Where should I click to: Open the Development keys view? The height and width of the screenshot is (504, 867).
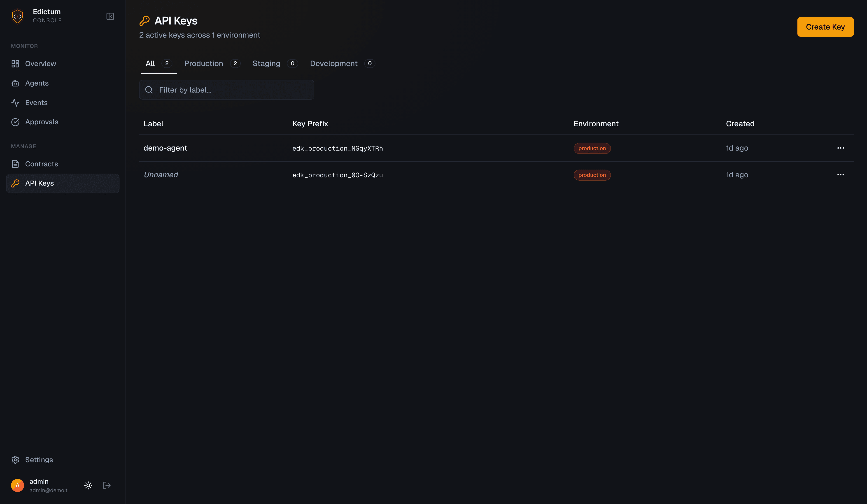[333, 63]
